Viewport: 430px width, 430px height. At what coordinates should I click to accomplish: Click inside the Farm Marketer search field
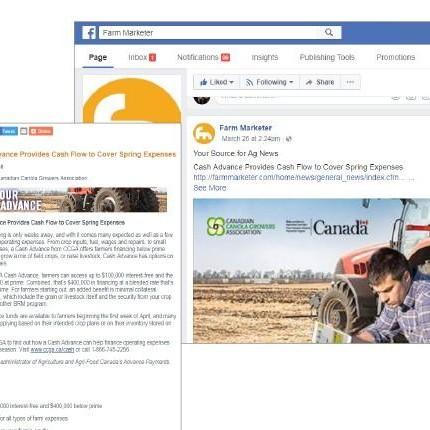click(220, 33)
